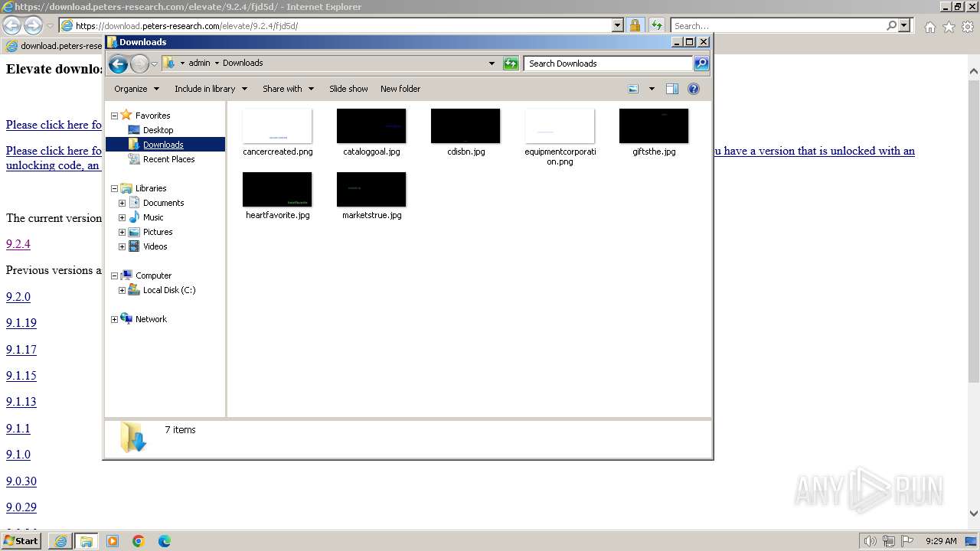The image size is (980, 551).
Task: Select Downloads under Favorites
Action: click(163, 145)
